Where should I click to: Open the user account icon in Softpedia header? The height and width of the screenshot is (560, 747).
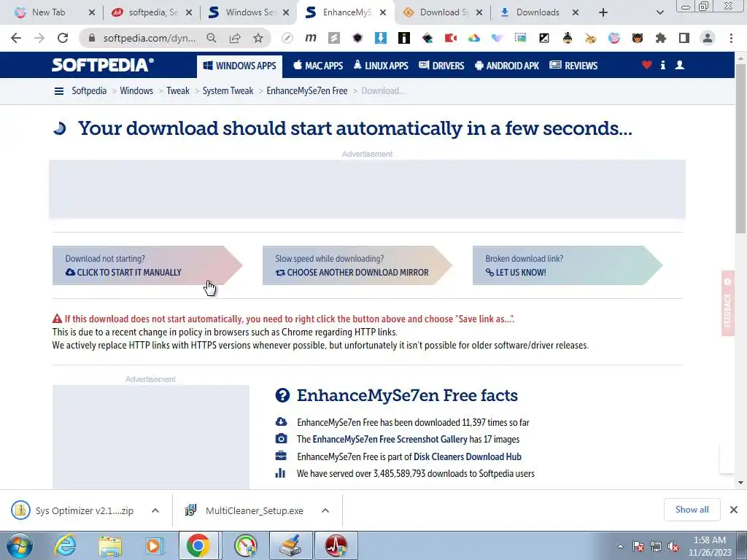[680, 65]
